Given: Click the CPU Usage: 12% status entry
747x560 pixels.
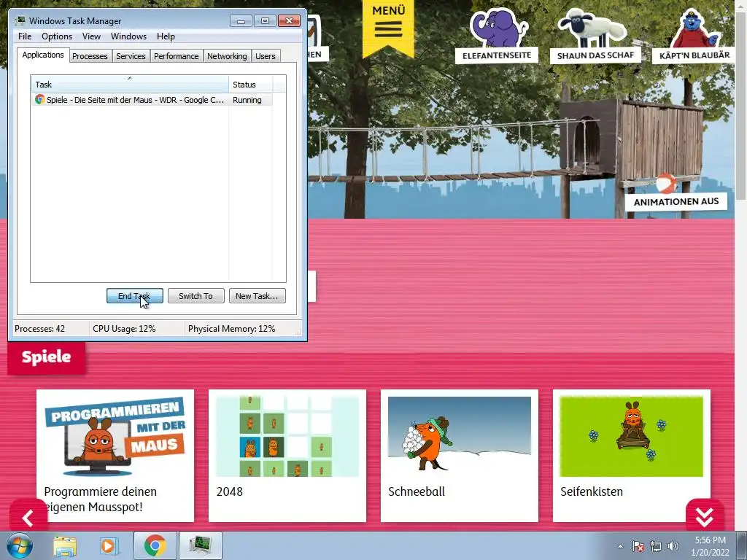Looking at the screenshot, I should click(124, 329).
